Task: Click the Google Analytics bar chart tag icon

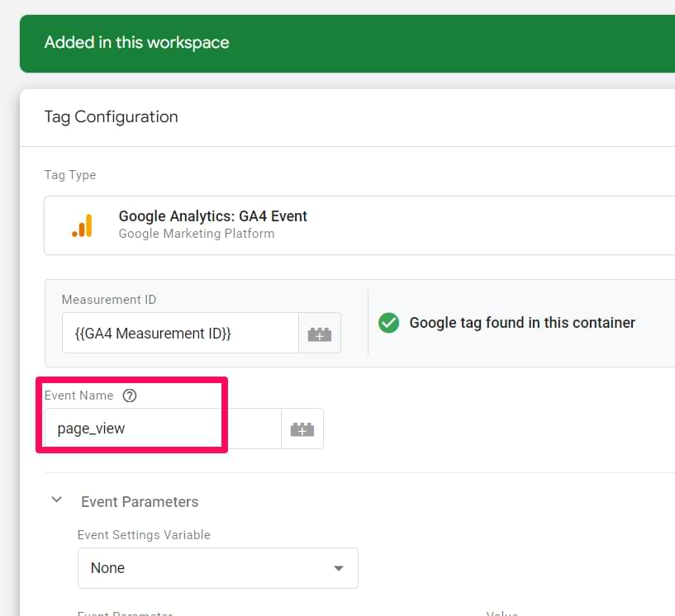Action: [x=83, y=225]
